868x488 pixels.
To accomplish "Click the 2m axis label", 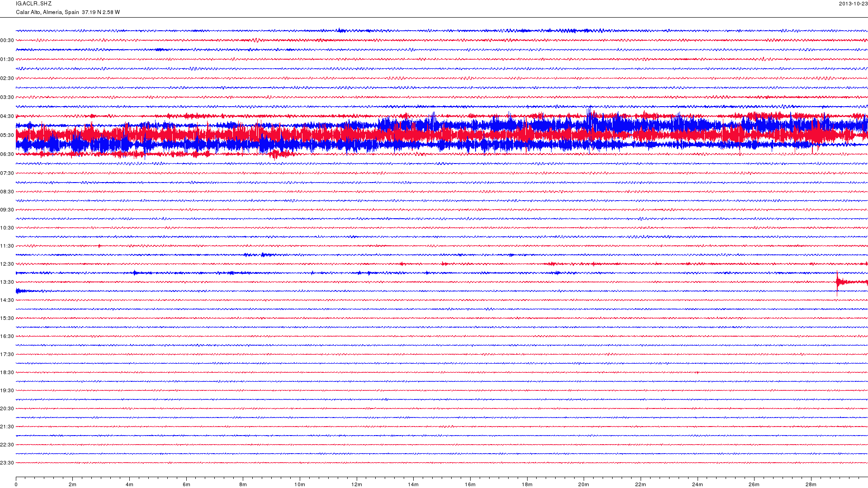I will click(72, 485).
